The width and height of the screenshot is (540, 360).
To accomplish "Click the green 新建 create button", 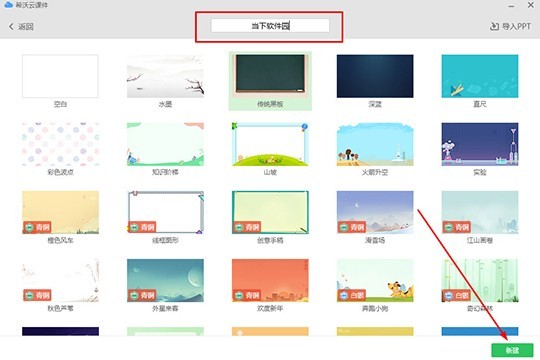I will (x=512, y=350).
